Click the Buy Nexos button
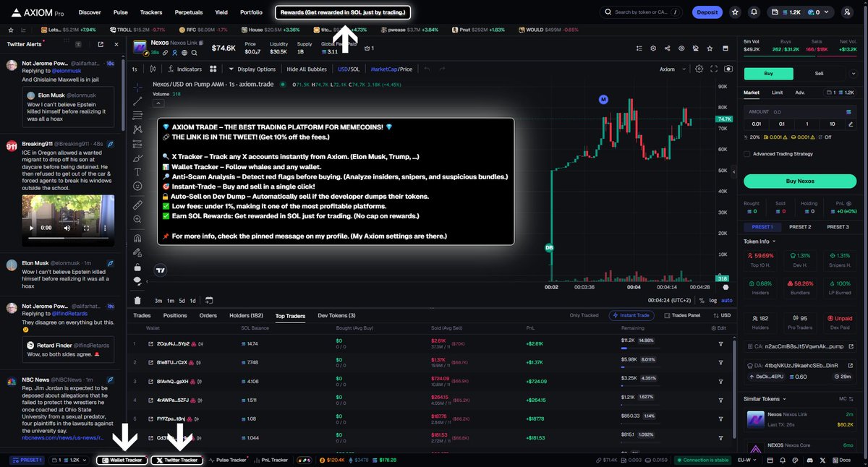The image size is (868, 467). (799, 181)
